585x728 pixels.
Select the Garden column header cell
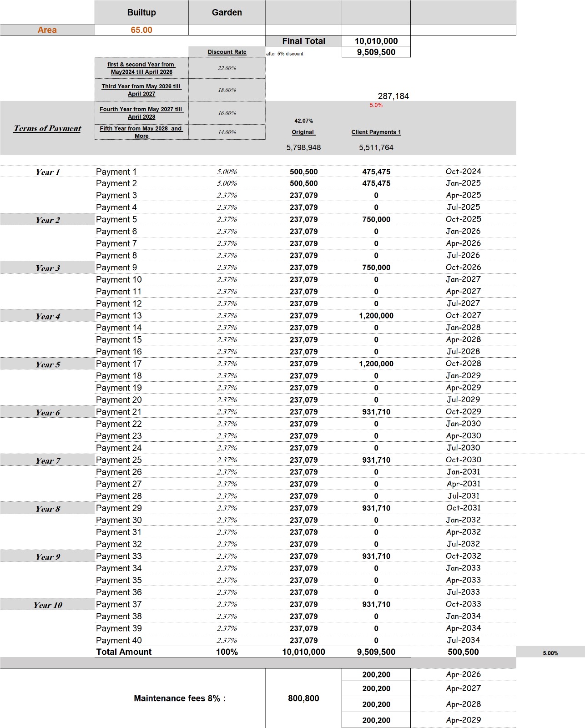coord(227,12)
